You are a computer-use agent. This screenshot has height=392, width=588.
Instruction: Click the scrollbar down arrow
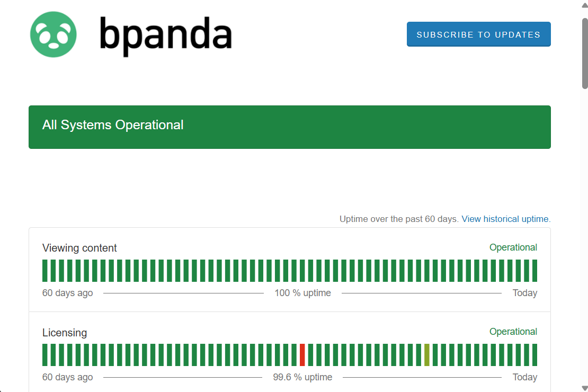pos(585,388)
